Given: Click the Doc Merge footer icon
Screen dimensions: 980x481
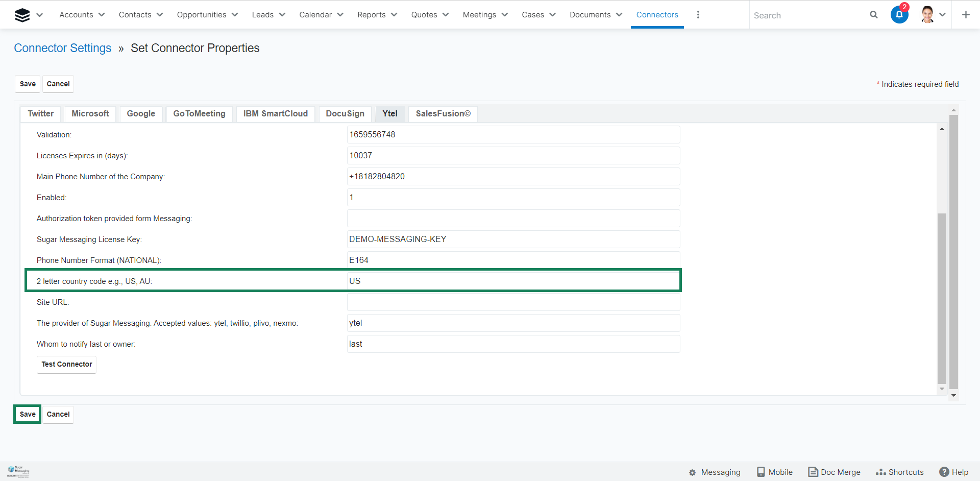Looking at the screenshot, I should pyautogui.click(x=813, y=472).
